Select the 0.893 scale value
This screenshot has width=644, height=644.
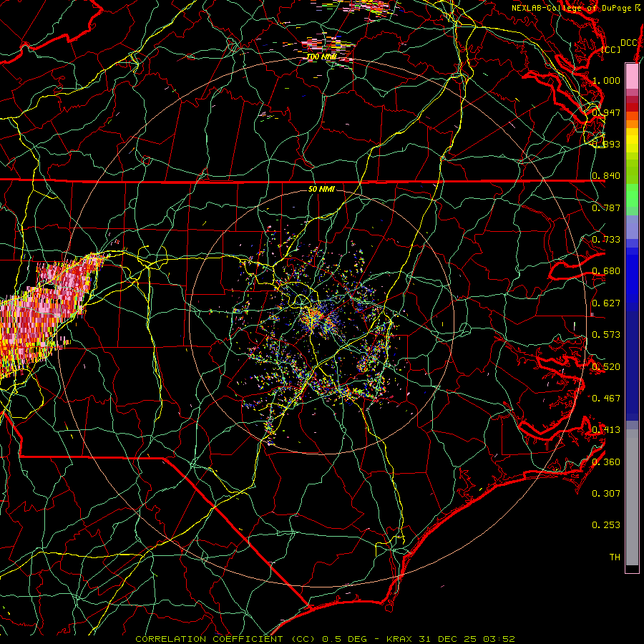click(606, 144)
